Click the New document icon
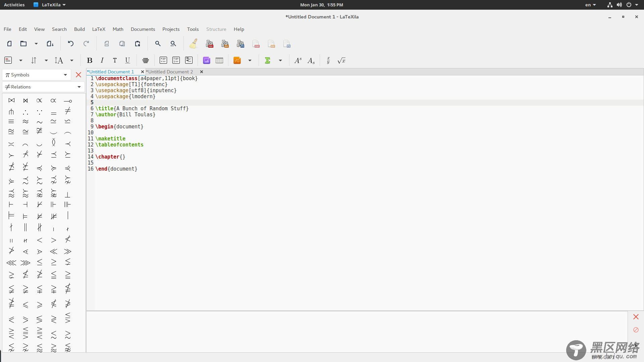 (x=9, y=44)
